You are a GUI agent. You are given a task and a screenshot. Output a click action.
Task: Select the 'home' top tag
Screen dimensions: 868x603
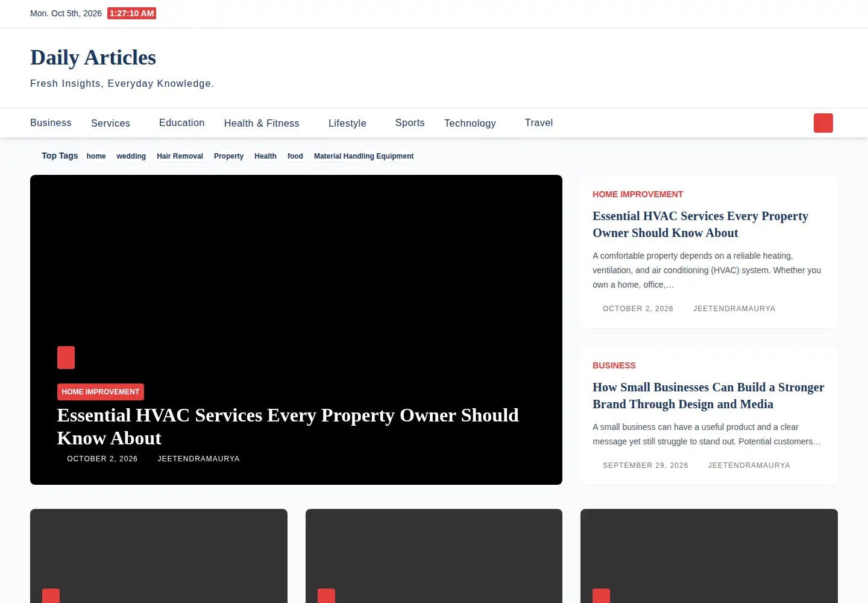(96, 156)
